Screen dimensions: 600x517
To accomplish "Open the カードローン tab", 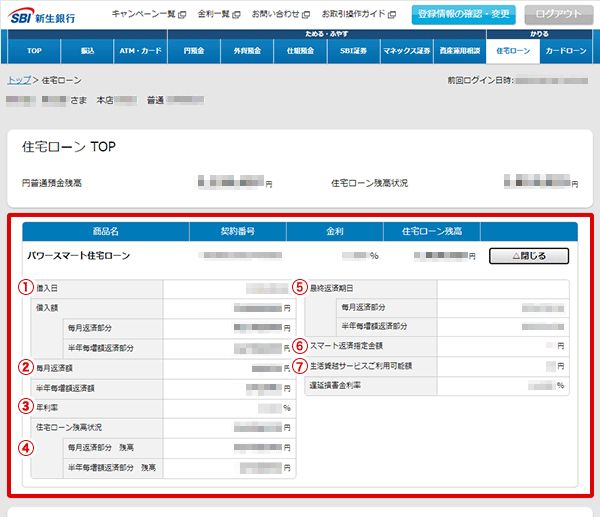I will (x=566, y=50).
